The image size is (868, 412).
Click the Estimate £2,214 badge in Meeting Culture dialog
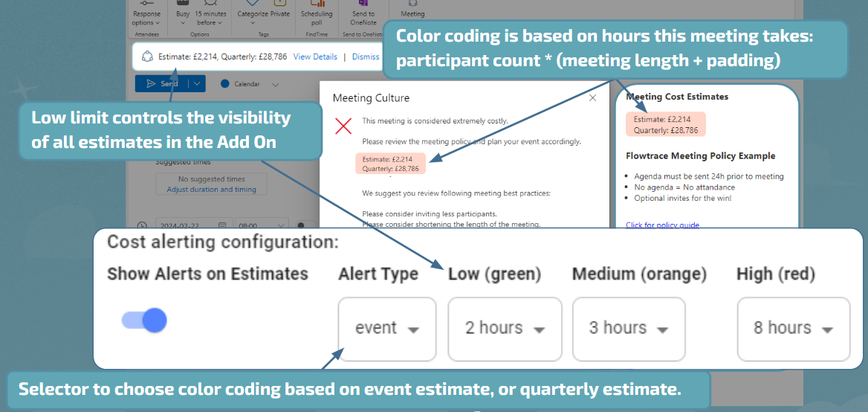[390, 164]
